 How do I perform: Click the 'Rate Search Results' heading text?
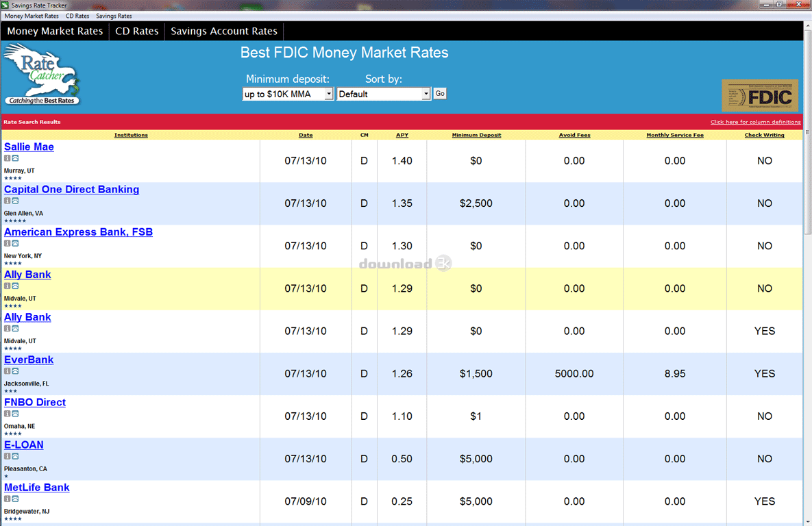pos(32,122)
